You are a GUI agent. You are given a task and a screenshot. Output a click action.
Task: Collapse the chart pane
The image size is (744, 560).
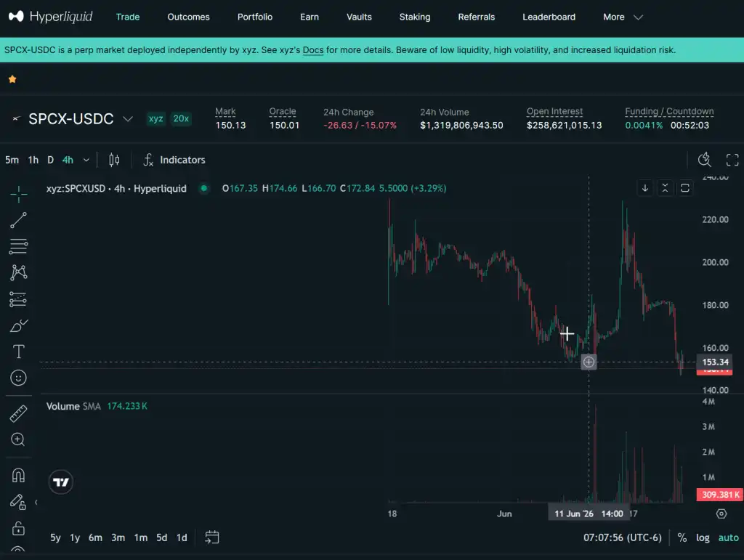coord(665,188)
